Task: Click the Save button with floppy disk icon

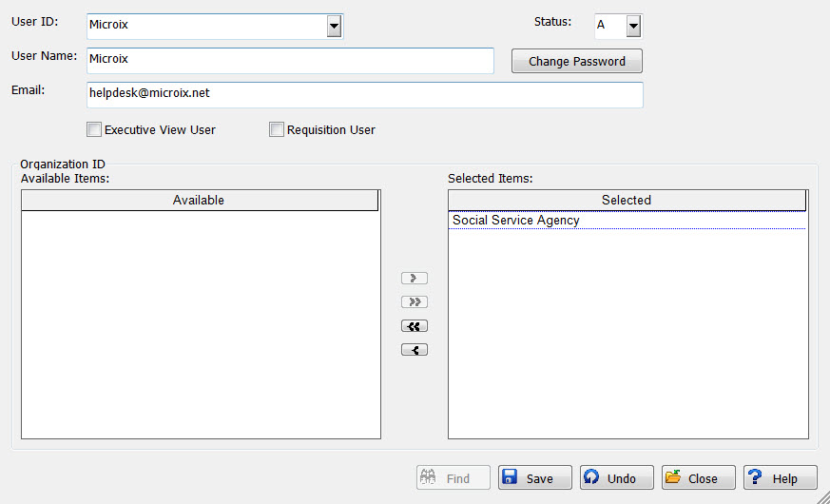Action: (535, 478)
